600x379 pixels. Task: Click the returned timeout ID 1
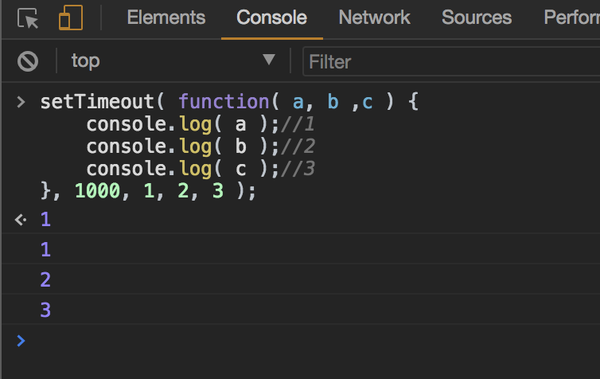[46, 220]
